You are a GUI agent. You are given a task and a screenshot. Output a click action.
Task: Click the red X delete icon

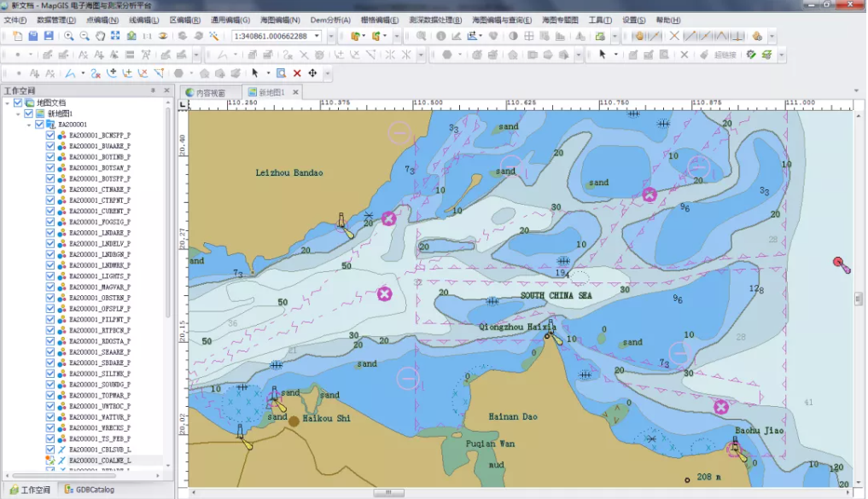pyautogui.click(x=297, y=73)
